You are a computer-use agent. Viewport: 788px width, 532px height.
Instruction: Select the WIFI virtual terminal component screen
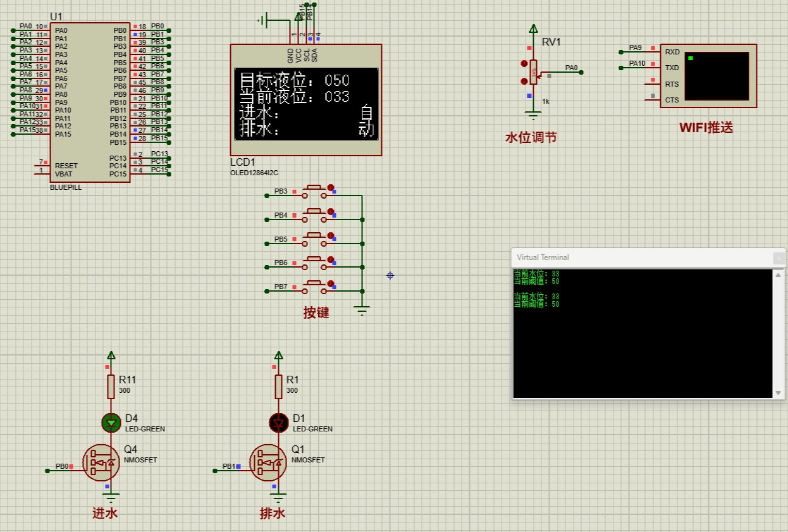click(x=716, y=76)
